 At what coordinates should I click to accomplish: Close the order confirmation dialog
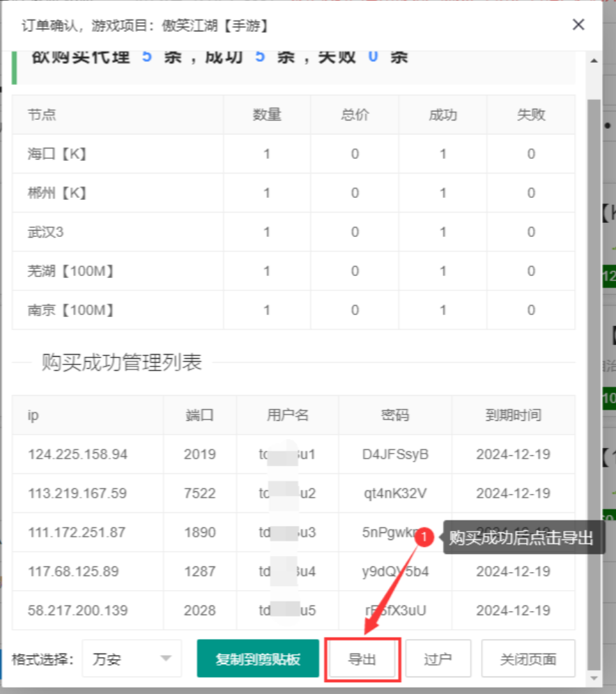[578, 25]
